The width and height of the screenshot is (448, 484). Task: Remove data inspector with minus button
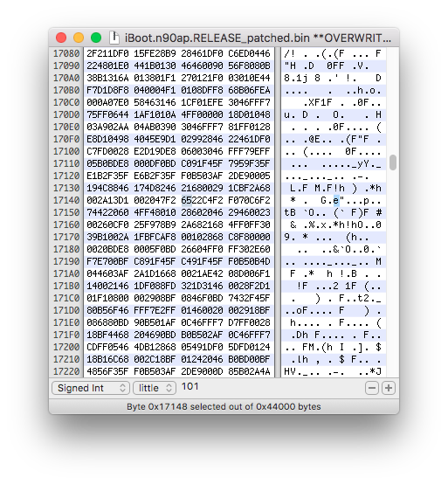pos(372,388)
